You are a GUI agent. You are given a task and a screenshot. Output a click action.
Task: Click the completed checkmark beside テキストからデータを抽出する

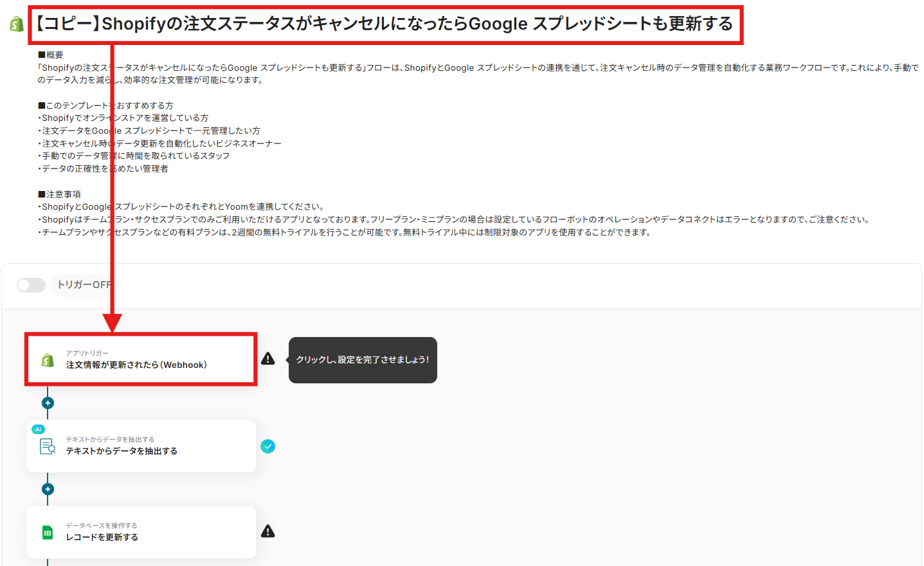click(268, 446)
